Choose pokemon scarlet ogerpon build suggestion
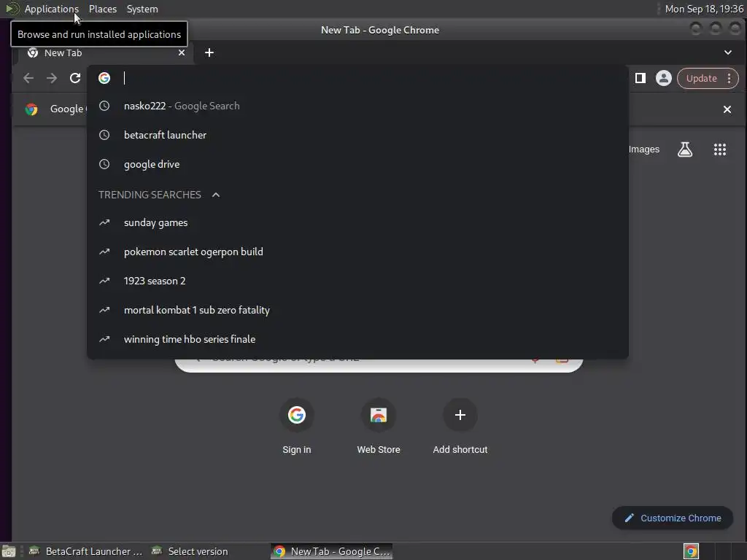 (x=357, y=252)
